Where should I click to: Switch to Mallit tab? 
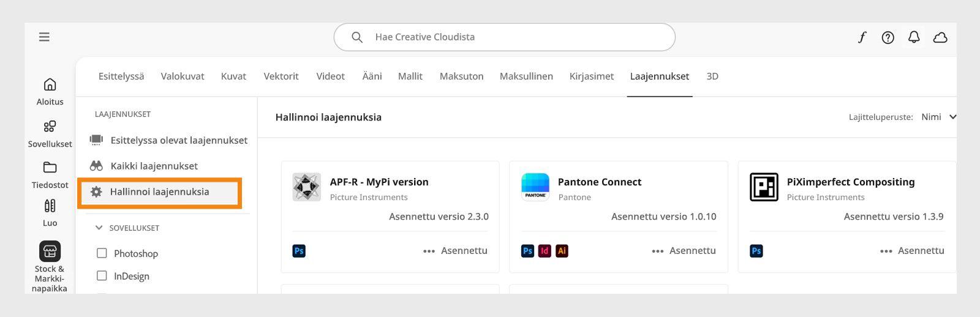410,76
